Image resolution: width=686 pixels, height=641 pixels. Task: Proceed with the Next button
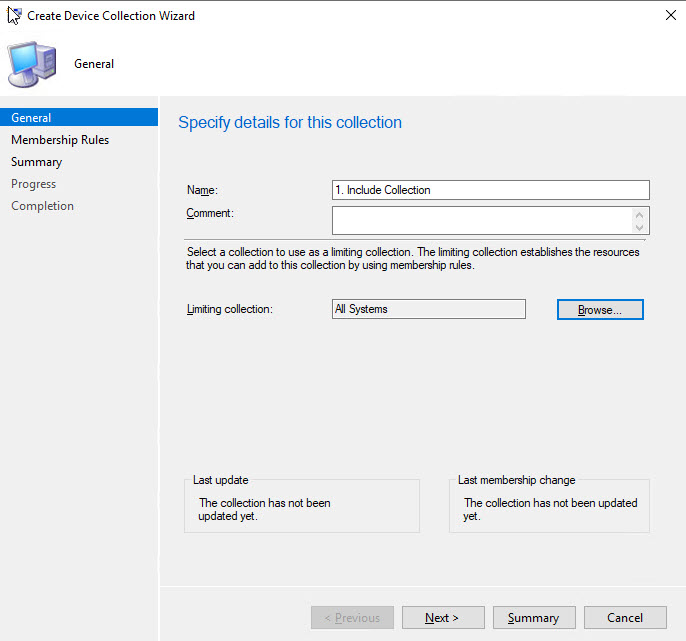point(443,618)
